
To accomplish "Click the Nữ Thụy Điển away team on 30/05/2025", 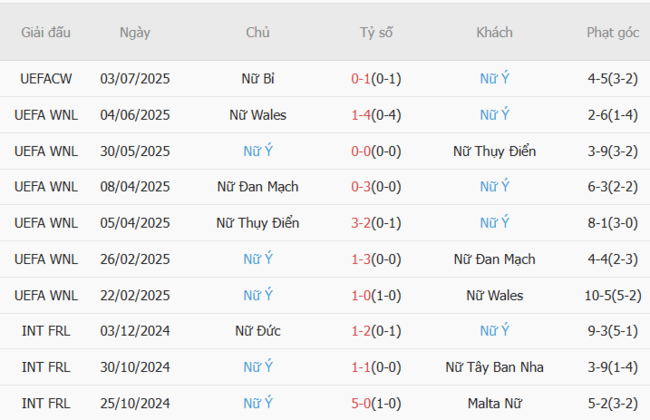I will [494, 151].
